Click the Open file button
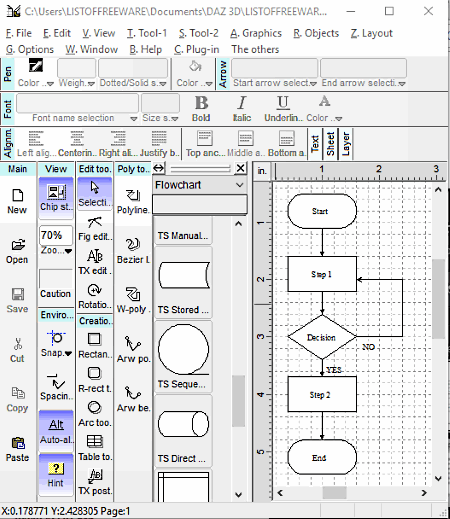This screenshot has width=450, height=519. (17, 251)
